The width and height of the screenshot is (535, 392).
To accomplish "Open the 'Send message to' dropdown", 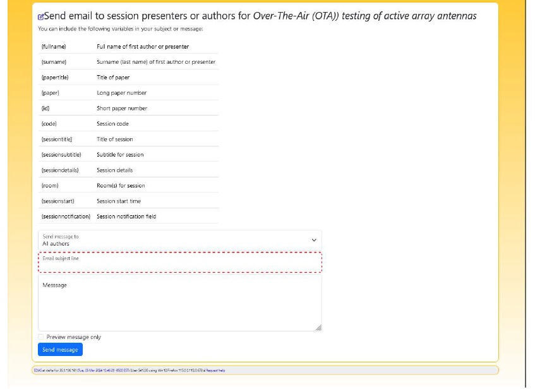I will (x=179, y=240).
